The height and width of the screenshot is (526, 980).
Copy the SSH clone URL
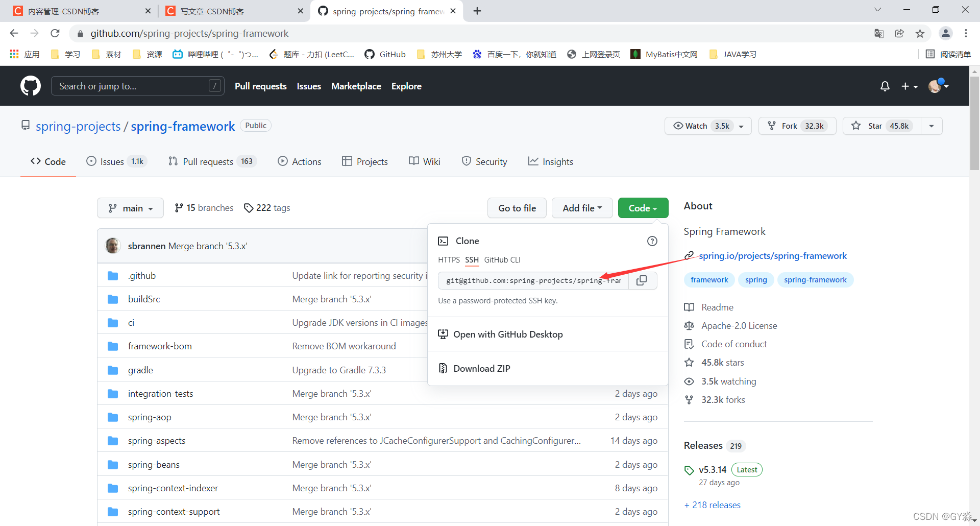coord(642,280)
